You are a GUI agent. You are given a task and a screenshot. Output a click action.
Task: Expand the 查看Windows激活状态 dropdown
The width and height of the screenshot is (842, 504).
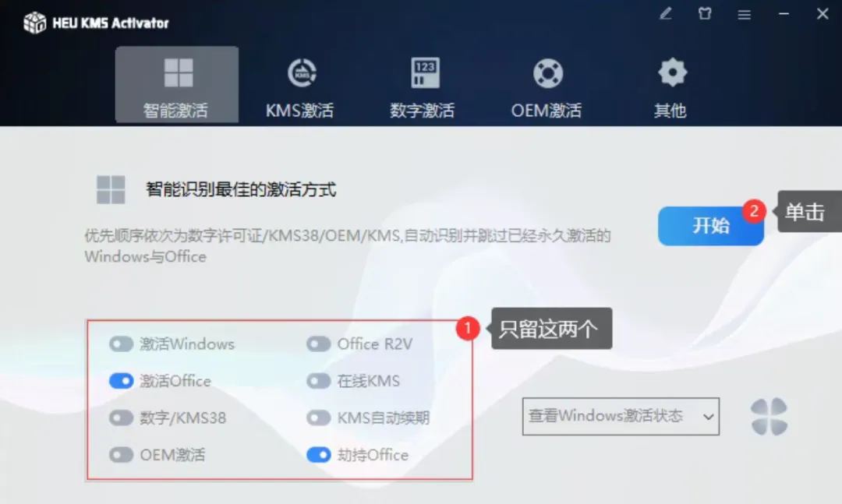pos(621,417)
